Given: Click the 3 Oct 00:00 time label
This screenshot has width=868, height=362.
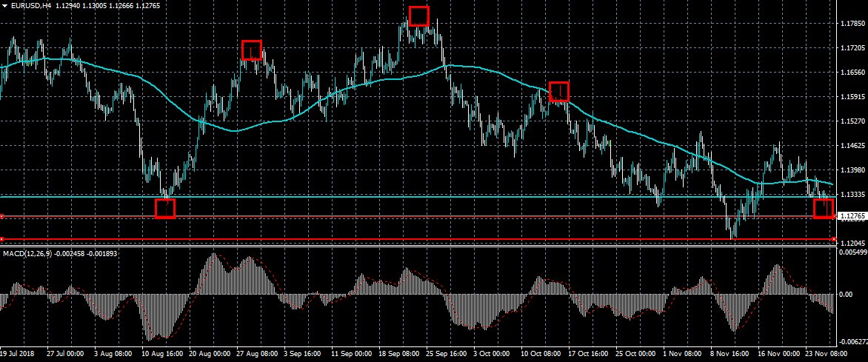Looking at the screenshot, I should (x=493, y=352).
